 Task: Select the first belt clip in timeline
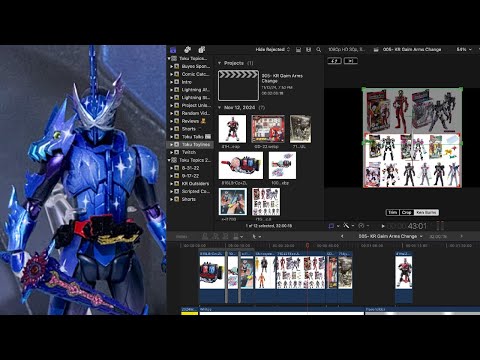pos(212,277)
